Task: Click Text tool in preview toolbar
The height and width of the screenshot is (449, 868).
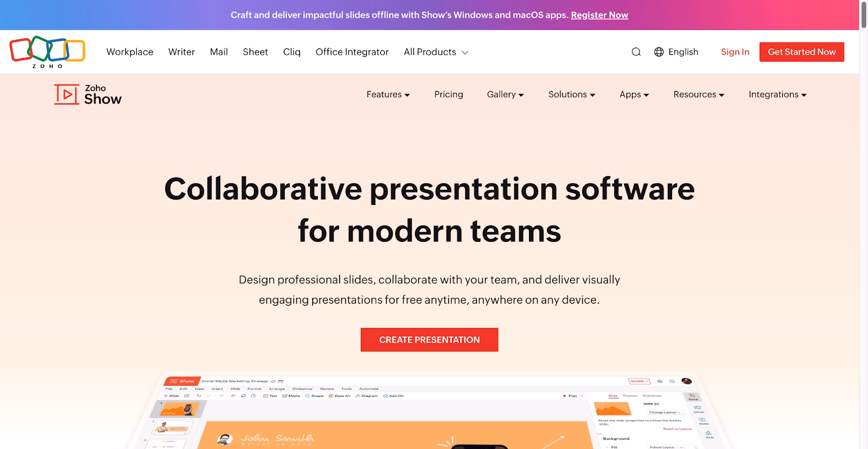Action: [x=270, y=396]
